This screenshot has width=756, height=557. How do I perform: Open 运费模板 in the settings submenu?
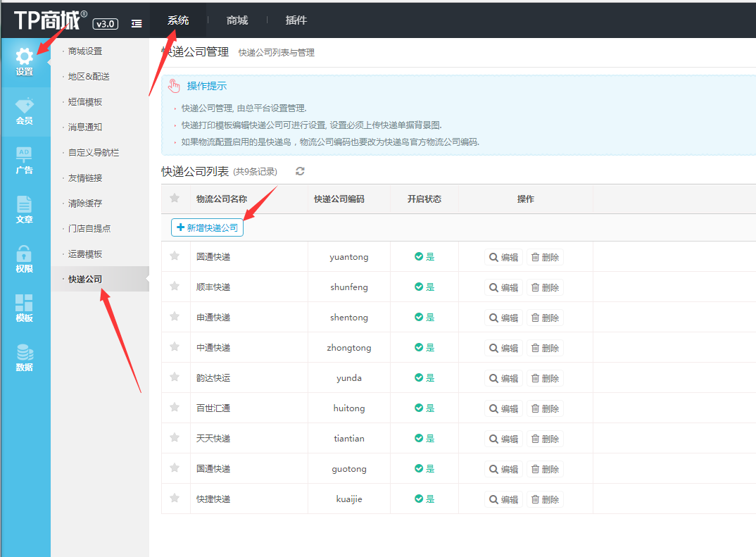(85, 254)
